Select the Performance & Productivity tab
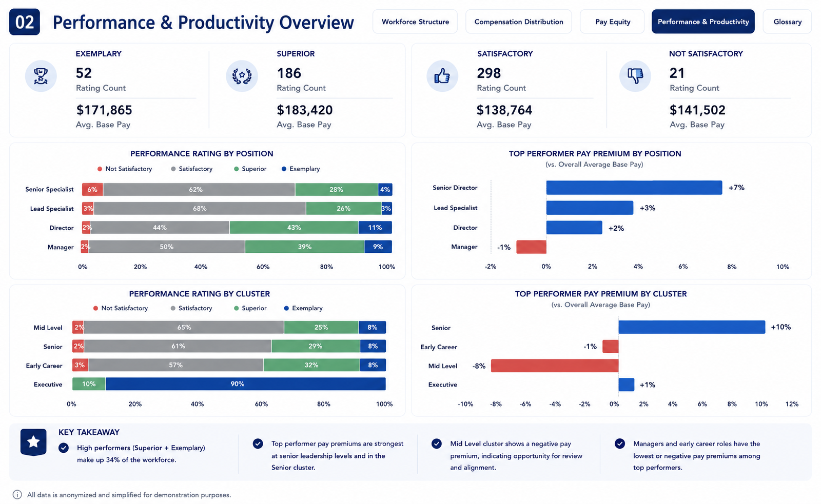The height and width of the screenshot is (504, 821). click(703, 22)
